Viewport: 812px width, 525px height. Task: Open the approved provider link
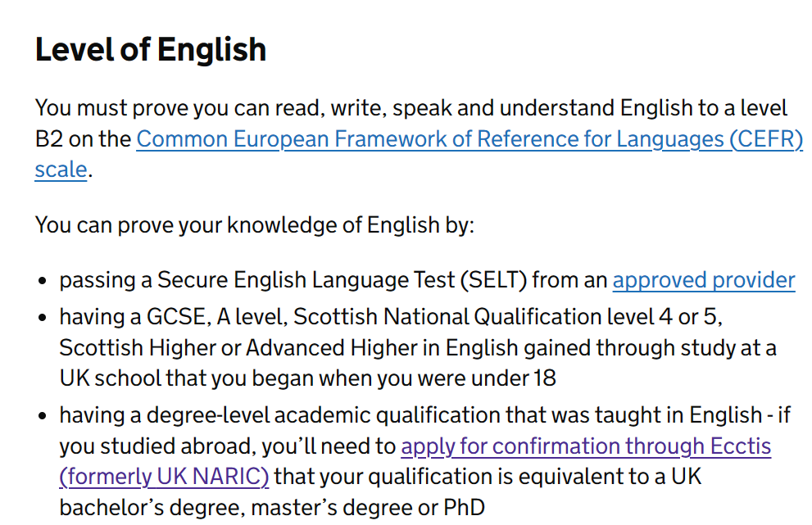tap(704, 281)
